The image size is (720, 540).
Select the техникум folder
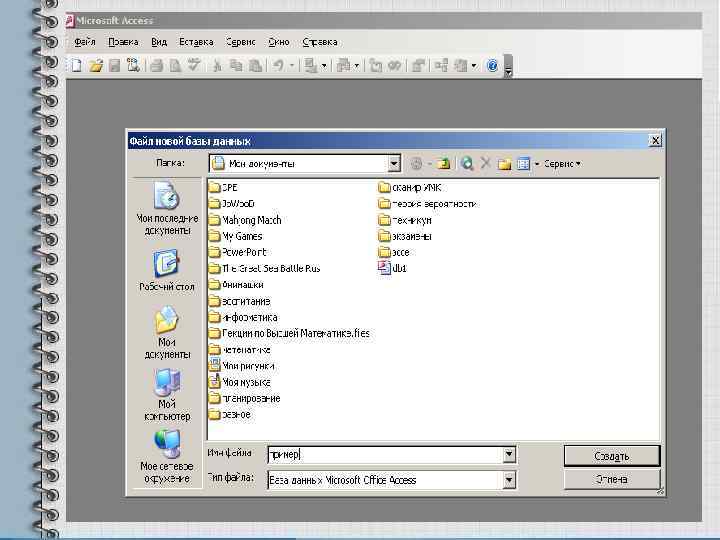[x=405, y=220]
